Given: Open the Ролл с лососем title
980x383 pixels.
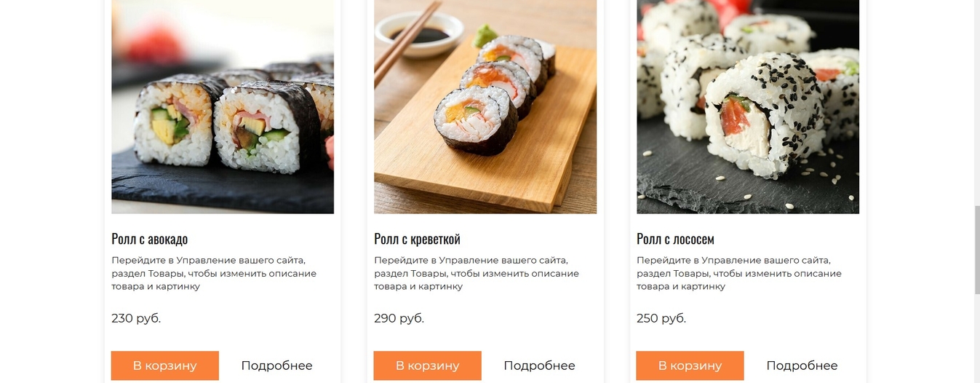Looking at the screenshot, I should pos(675,239).
